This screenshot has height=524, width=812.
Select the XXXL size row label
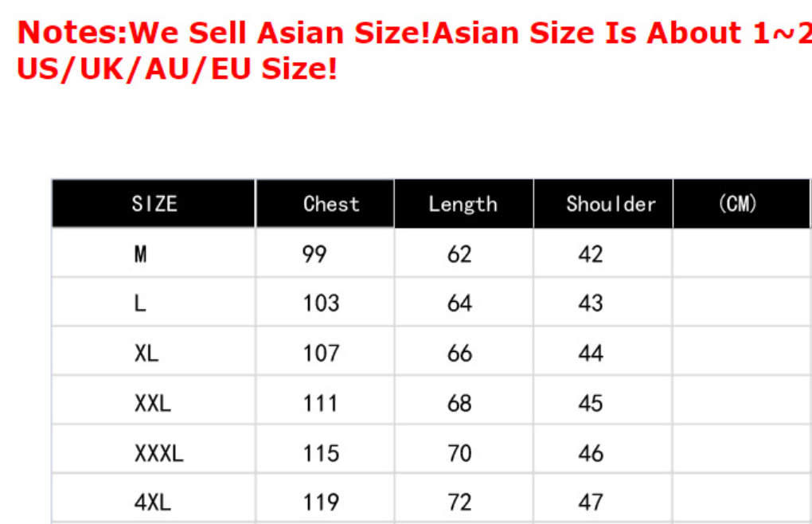pos(158,453)
